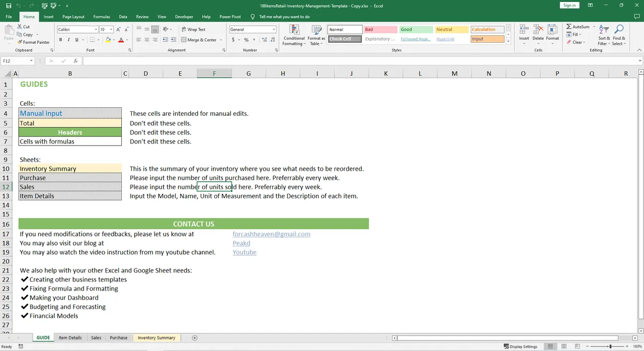The image size is (644, 351).
Task: Open the General number format dropdown
Action: [x=274, y=29]
